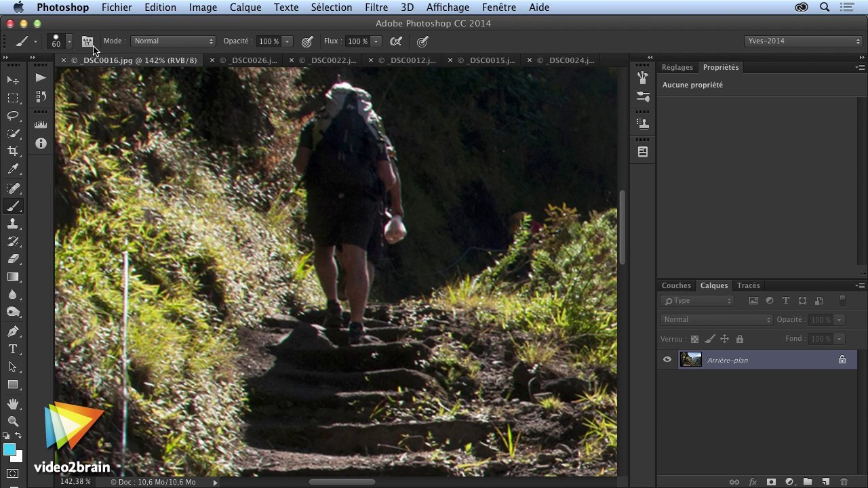Viewport: 868px width, 488px height.
Task: Select the Eyedropper tool
Action: tap(13, 169)
